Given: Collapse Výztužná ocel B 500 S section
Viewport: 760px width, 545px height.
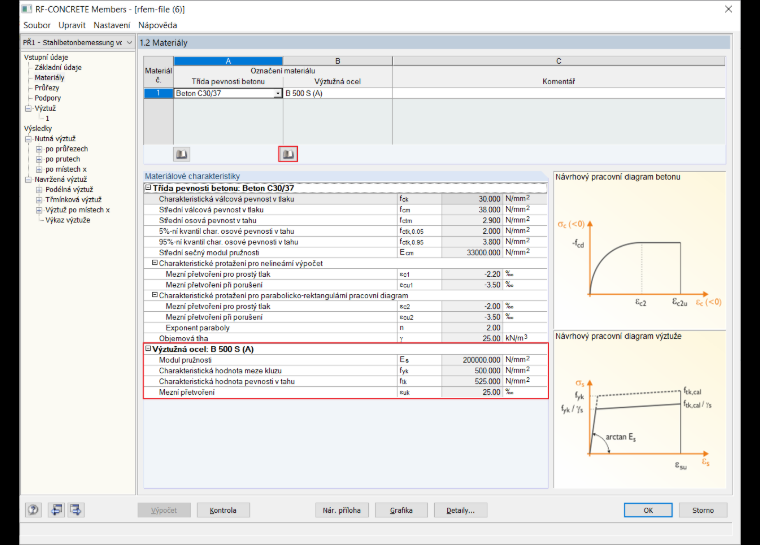Looking at the screenshot, I should (148, 349).
